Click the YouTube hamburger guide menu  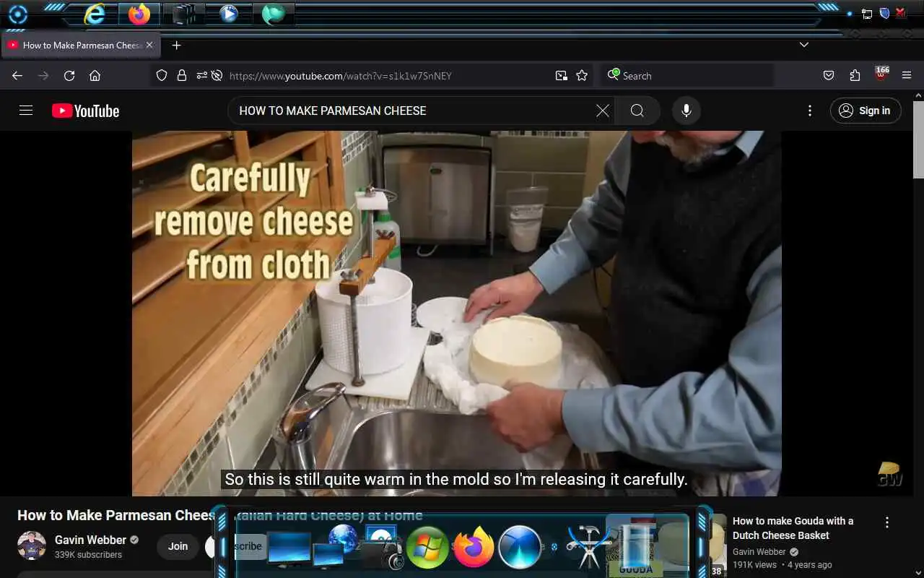coord(26,111)
